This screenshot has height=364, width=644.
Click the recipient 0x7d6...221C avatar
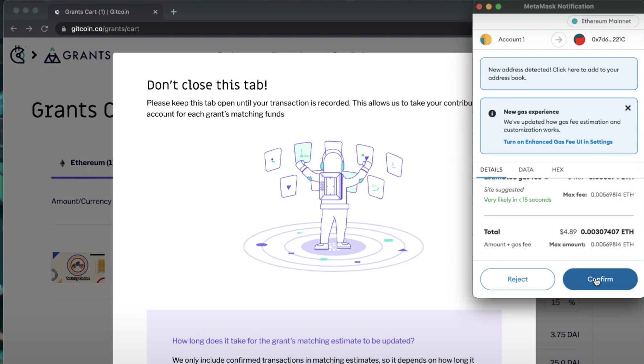[579, 39]
